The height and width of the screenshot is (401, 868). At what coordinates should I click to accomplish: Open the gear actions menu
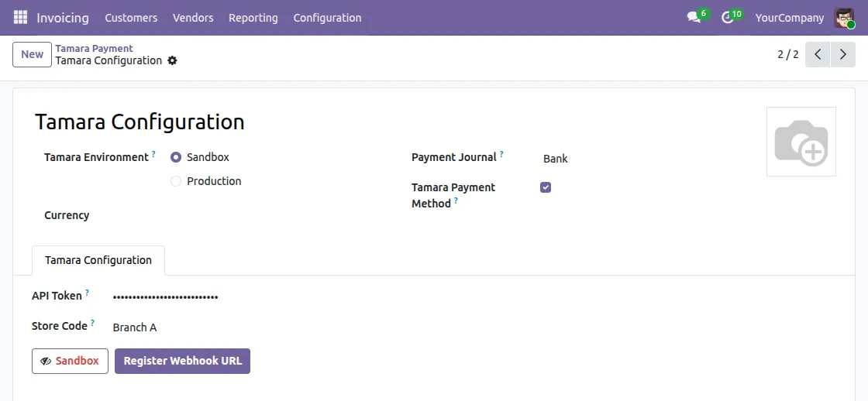172,60
